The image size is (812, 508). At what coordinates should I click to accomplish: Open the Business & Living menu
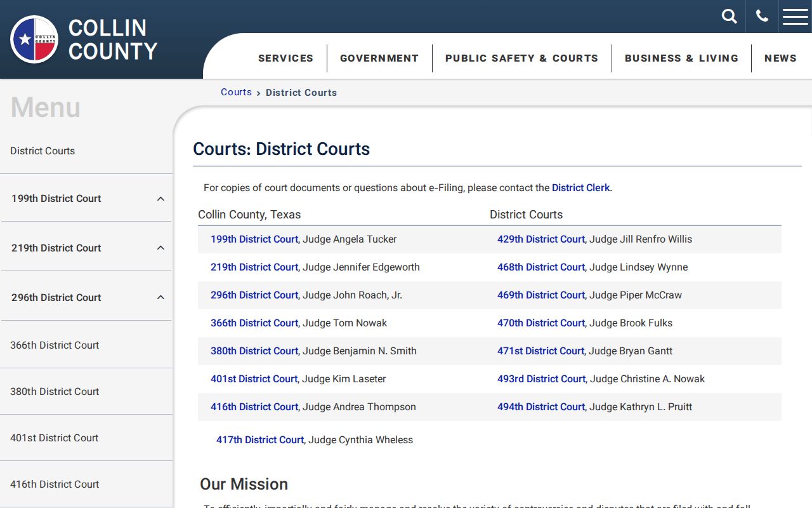pyautogui.click(x=681, y=58)
